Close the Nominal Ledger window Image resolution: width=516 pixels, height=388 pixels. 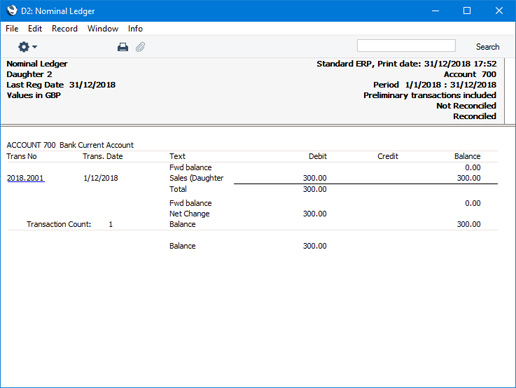coord(499,11)
